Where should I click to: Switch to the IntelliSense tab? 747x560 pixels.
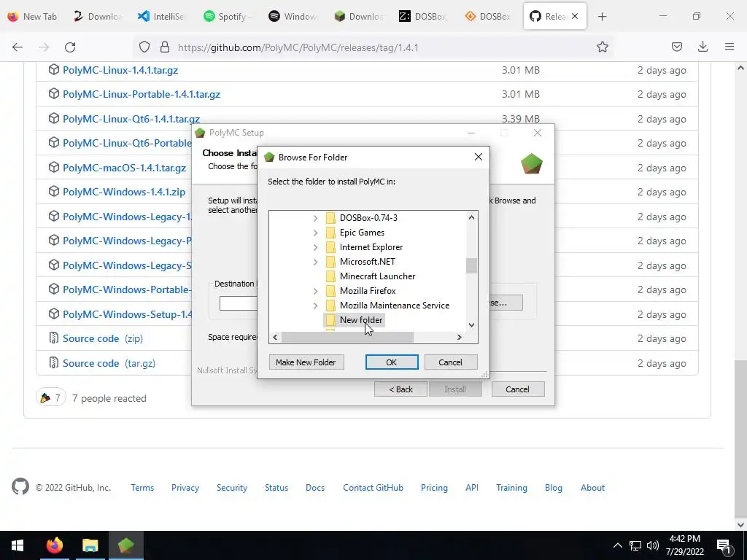[x=162, y=17]
